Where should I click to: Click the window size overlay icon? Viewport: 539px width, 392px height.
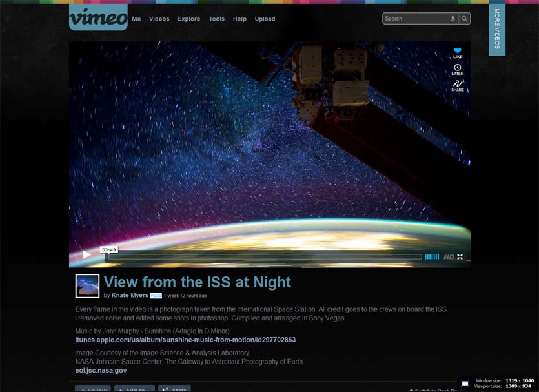tap(465, 384)
